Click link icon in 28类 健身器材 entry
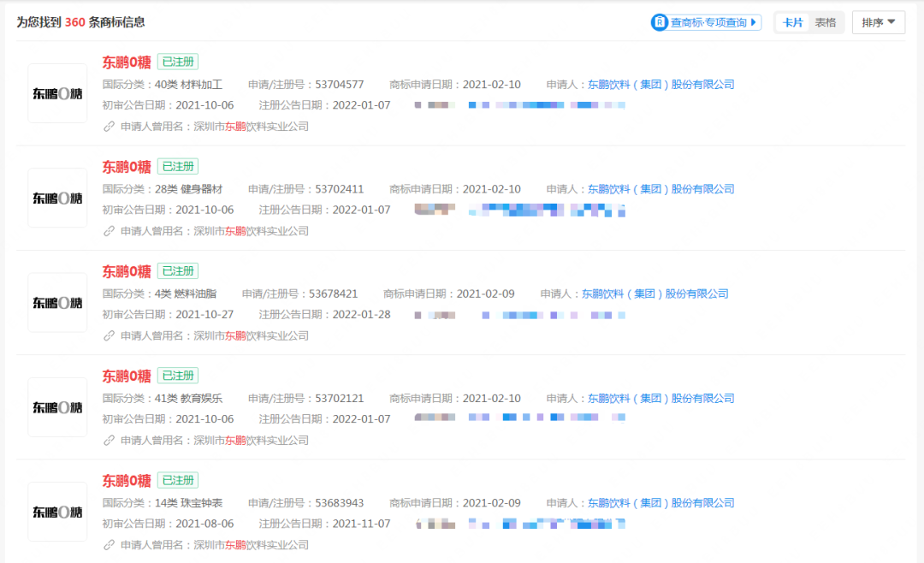 point(109,231)
